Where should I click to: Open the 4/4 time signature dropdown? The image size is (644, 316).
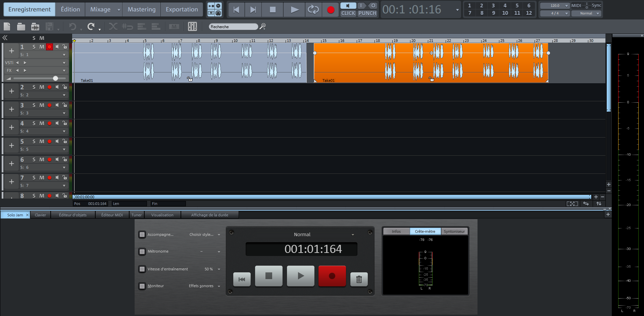coord(566,13)
